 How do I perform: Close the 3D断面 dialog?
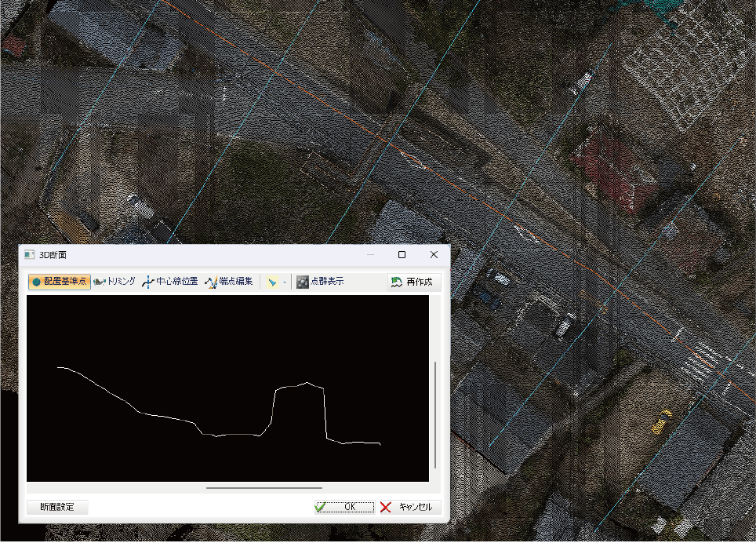434,254
